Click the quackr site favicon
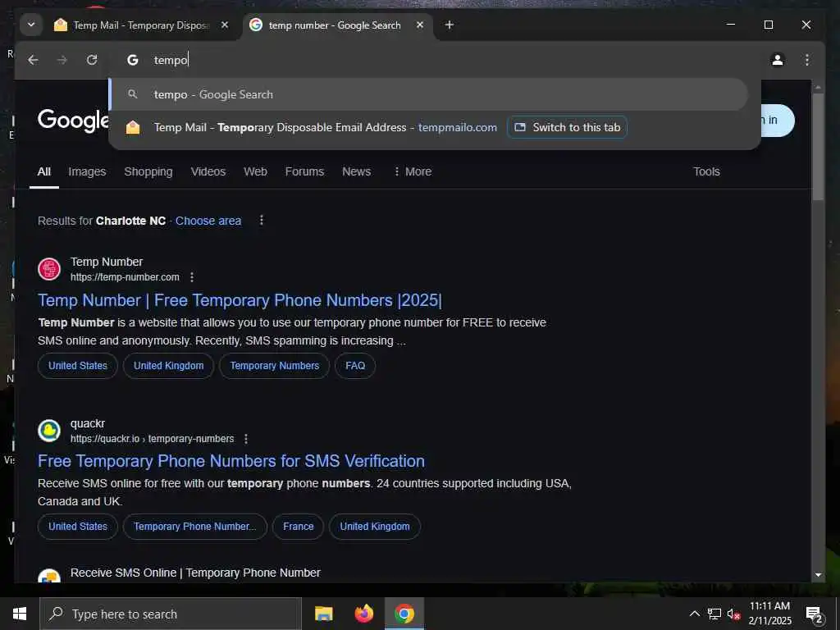This screenshot has height=630, width=840. (x=49, y=430)
